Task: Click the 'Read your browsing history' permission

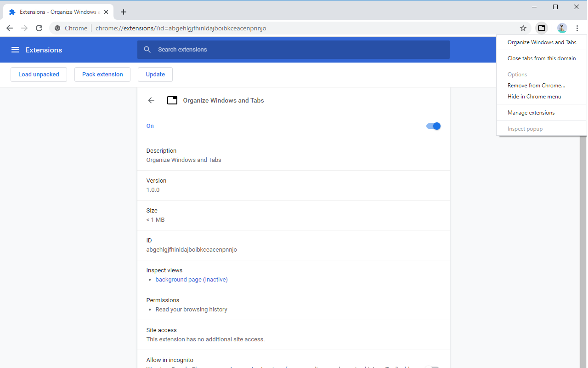Action: pyautogui.click(x=192, y=310)
